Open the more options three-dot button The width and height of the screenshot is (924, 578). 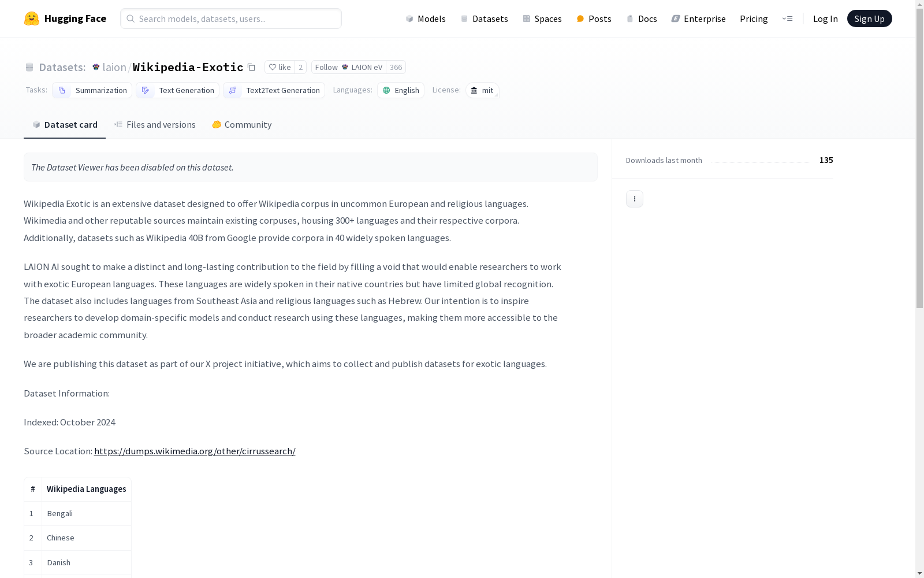[x=635, y=199]
